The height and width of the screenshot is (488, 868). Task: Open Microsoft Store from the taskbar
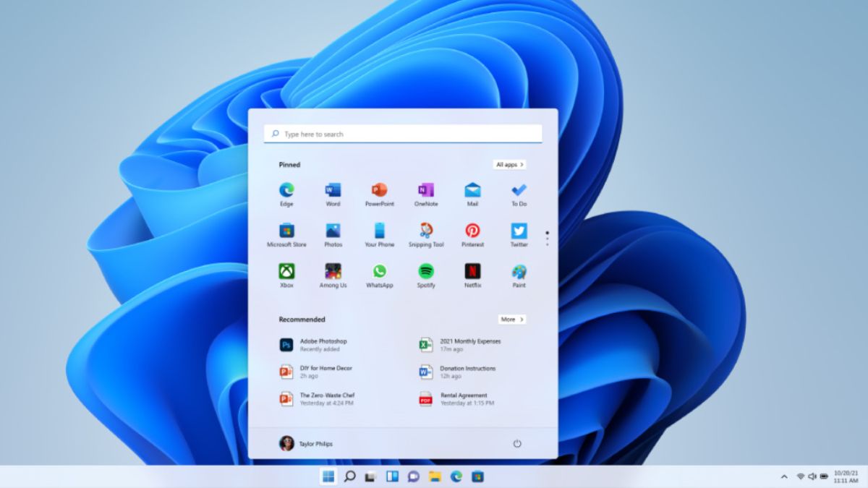(x=477, y=476)
